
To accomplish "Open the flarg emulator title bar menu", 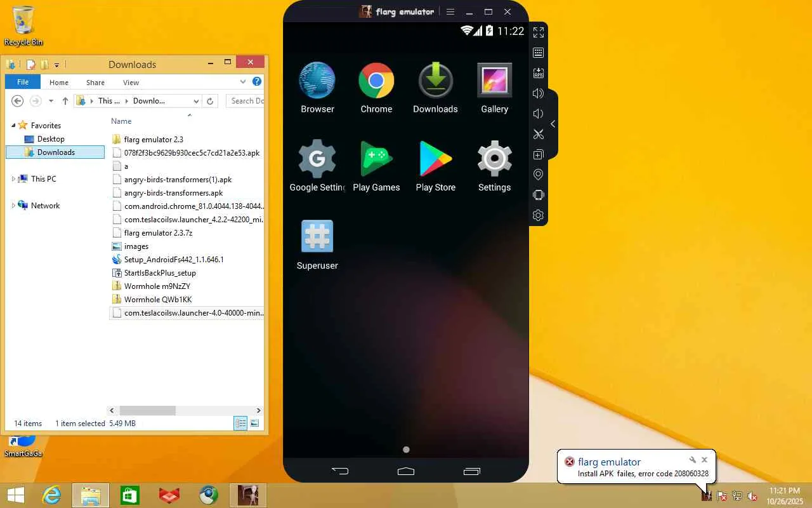I will click(x=450, y=12).
